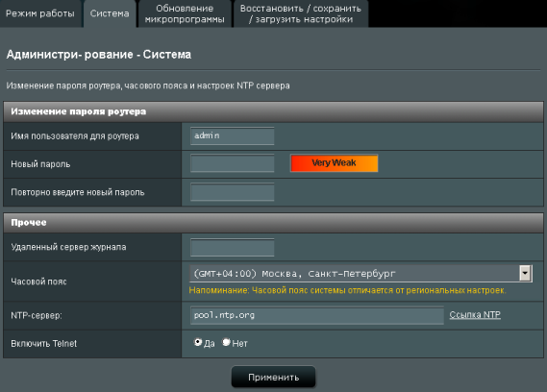Open the Ссылка NTP link
Image resolution: width=547 pixels, height=392 pixels.
click(475, 314)
